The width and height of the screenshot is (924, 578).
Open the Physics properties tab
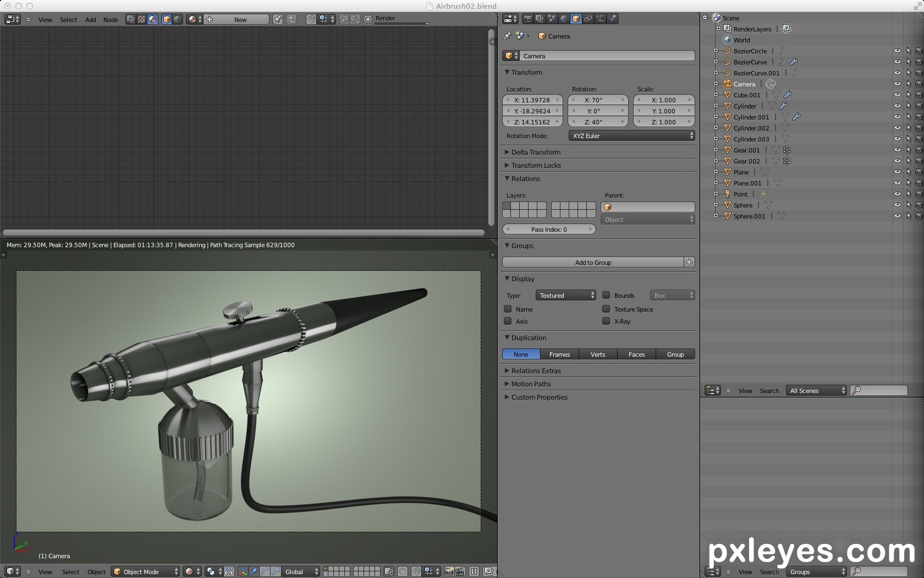point(612,19)
